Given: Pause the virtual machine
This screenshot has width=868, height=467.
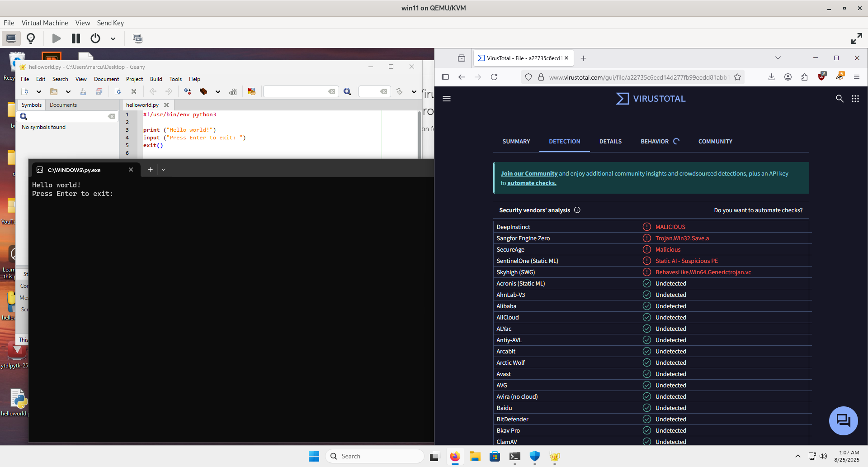Looking at the screenshot, I should pos(76,38).
